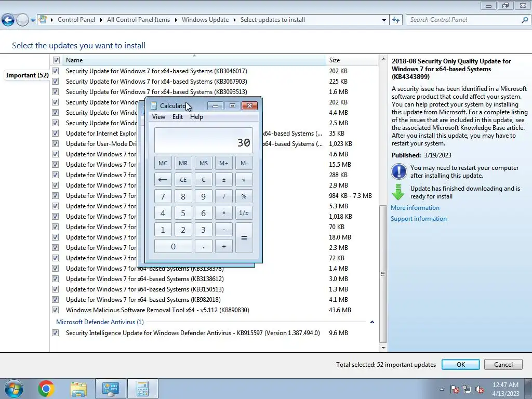Click the Calculator plus key
Screen dimensions: 532x399
(224, 246)
